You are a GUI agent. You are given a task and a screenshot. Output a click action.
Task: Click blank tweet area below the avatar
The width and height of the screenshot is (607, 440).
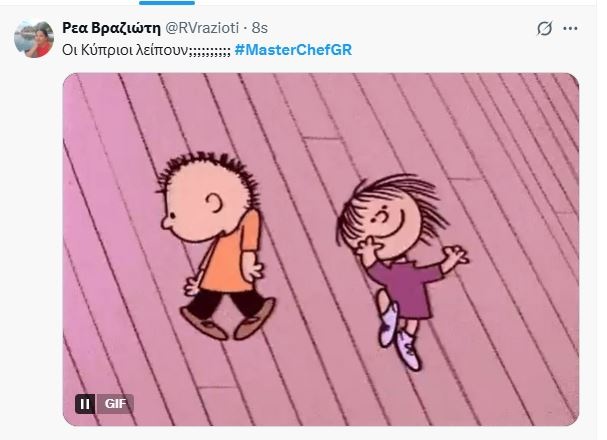pos(34,232)
